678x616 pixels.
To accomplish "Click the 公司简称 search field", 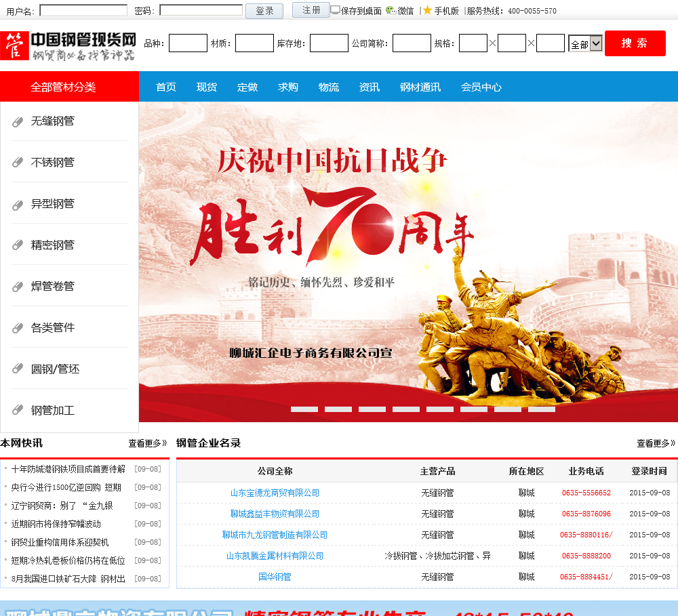I will click(412, 43).
